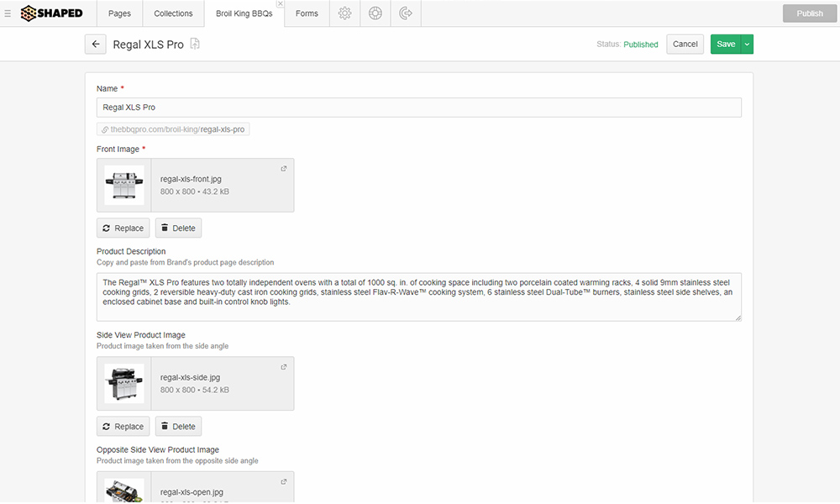Open regal-xls-side.jpg in new window
The width and height of the screenshot is (840, 504).
click(284, 367)
